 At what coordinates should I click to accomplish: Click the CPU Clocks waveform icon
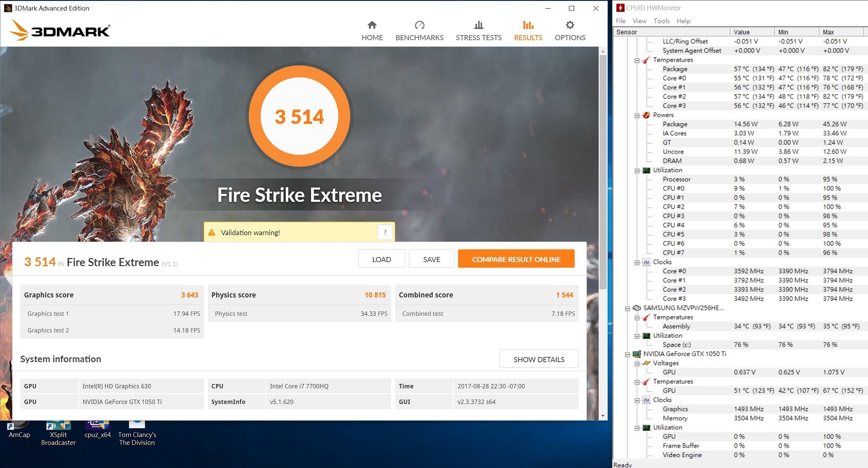point(646,262)
